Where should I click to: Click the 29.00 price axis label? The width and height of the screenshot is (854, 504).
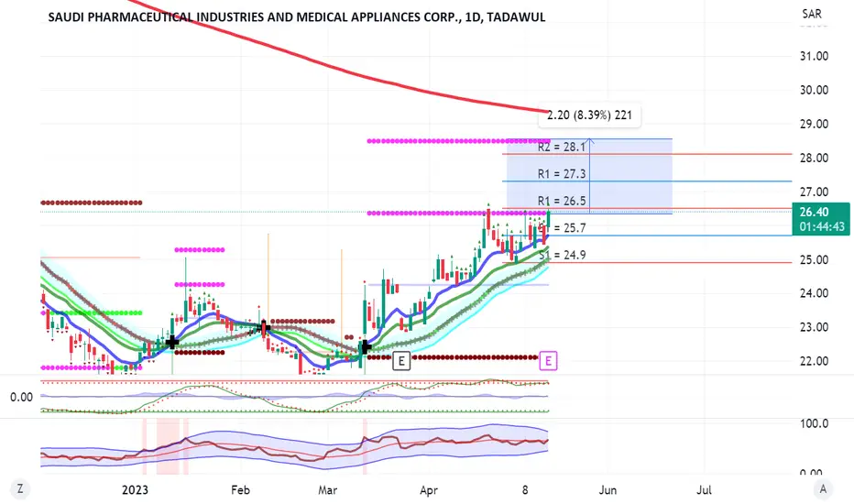point(814,124)
